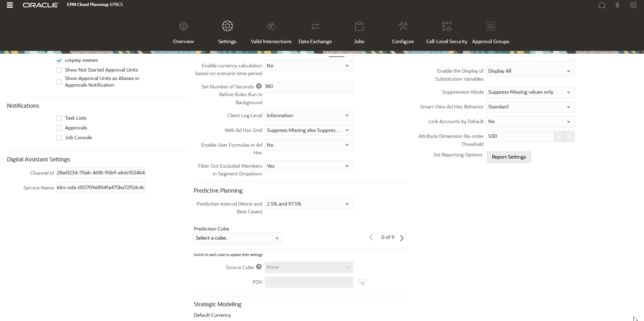The height and width of the screenshot is (321, 644).
Task: Select the Jobs icon
Action: pos(359,32)
